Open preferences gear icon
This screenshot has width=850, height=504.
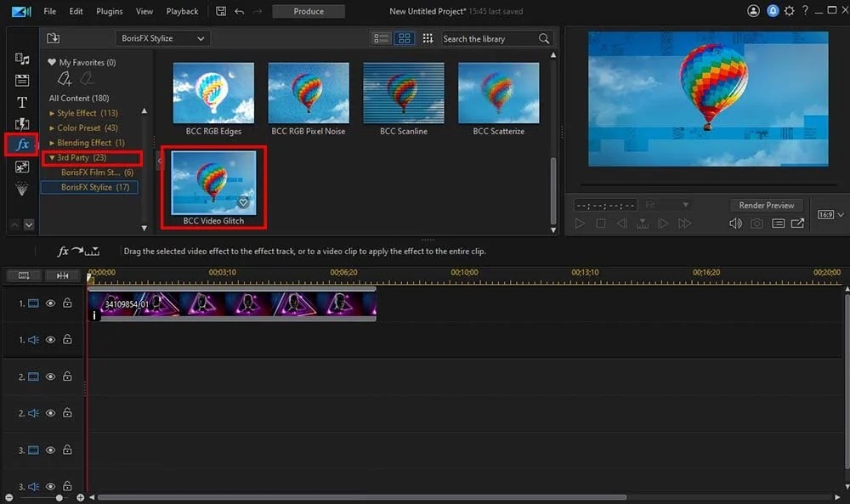click(x=790, y=11)
